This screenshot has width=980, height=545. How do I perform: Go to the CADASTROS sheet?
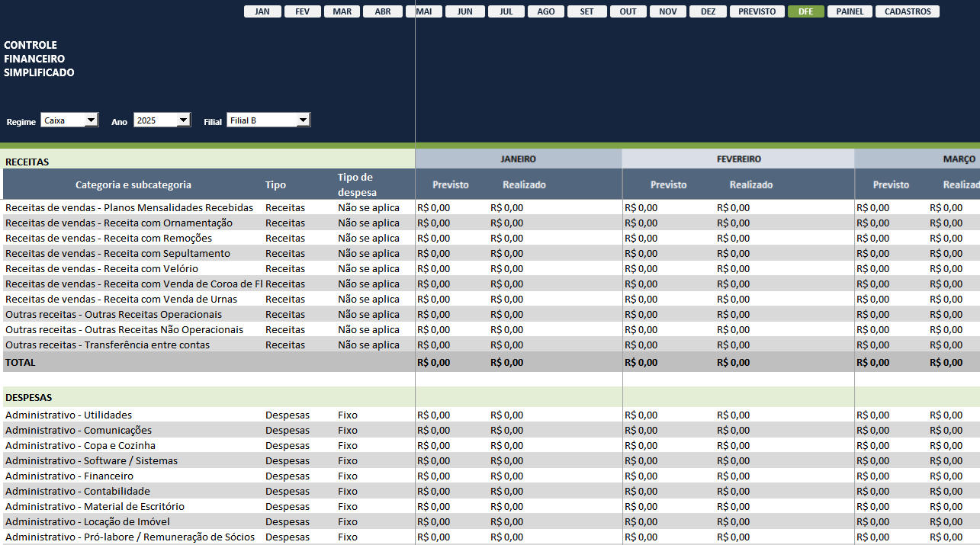coord(907,11)
